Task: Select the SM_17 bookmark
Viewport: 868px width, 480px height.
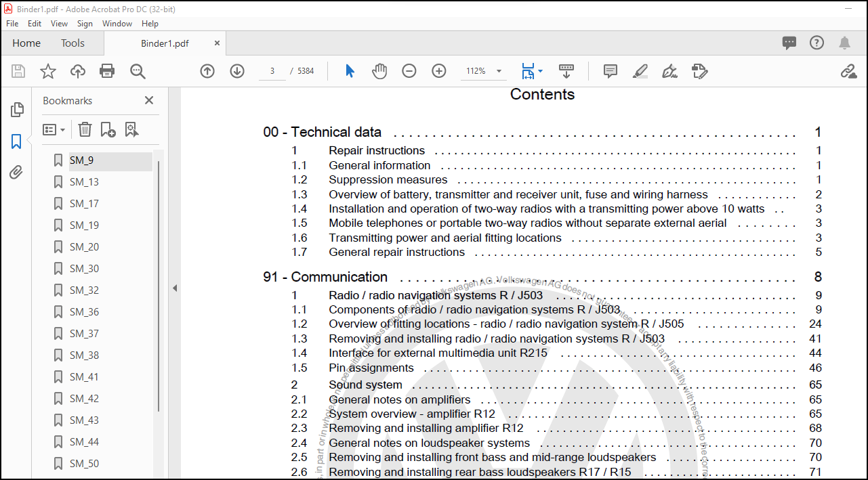Action: pyautogui.click(x=84, y=204)
